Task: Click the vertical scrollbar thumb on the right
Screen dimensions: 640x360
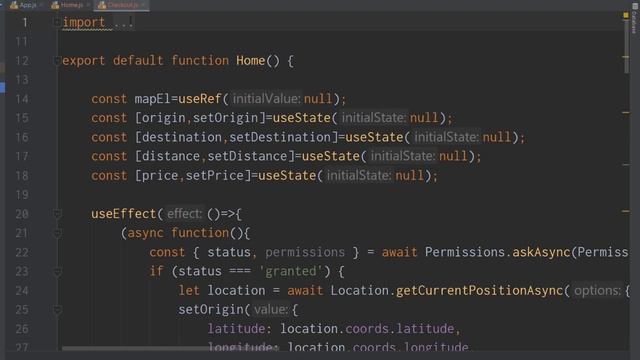Action: (x=626, y=47)
